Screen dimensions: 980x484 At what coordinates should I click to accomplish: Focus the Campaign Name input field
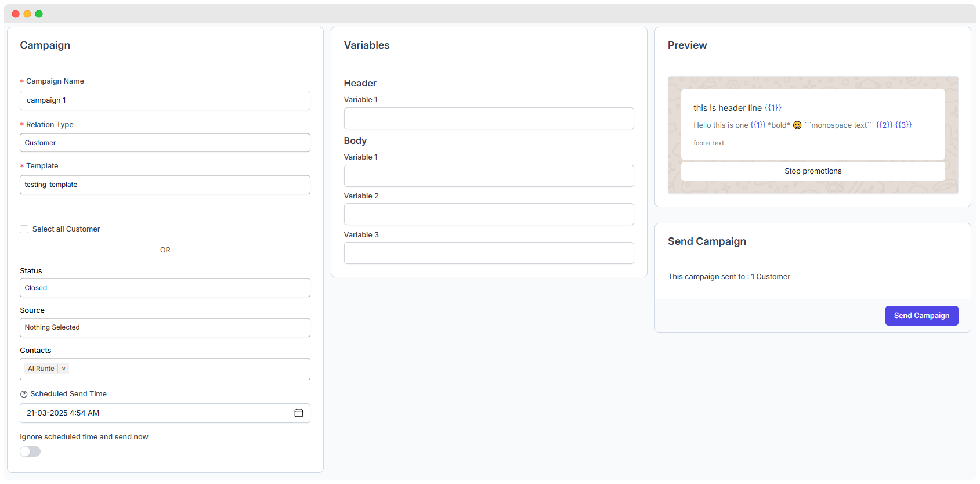click(165, 100)
